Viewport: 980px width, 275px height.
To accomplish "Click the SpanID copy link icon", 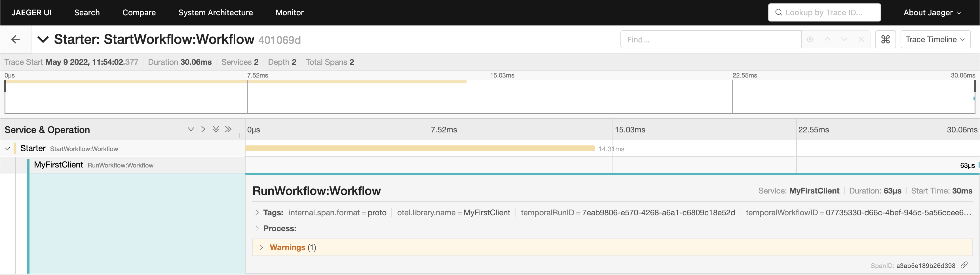I will (965, 265).
